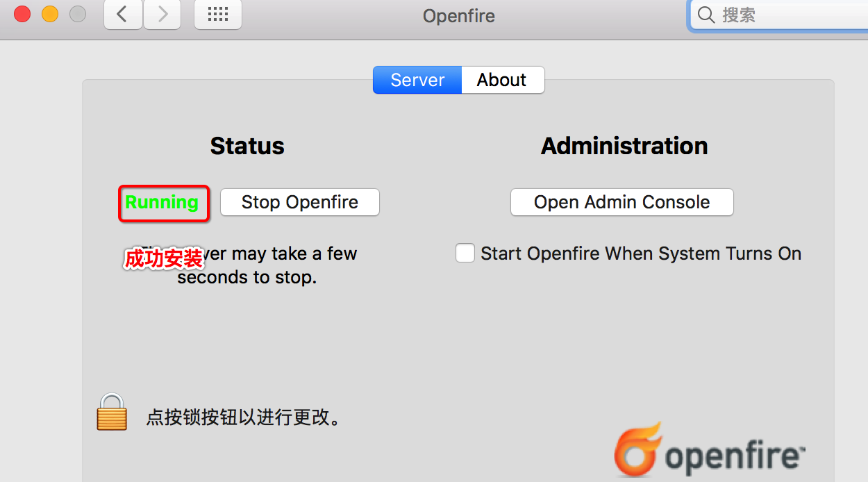Enable Start Openfire When System Turns On
Image resolution: width=868 pixels, height=482 pixels.
coord(465,253)
